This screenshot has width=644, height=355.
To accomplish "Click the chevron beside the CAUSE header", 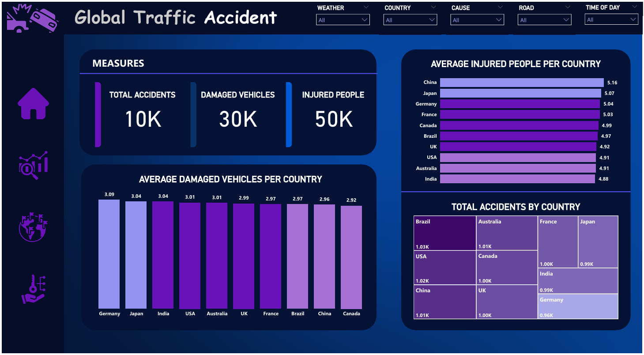I will [500, 8].
